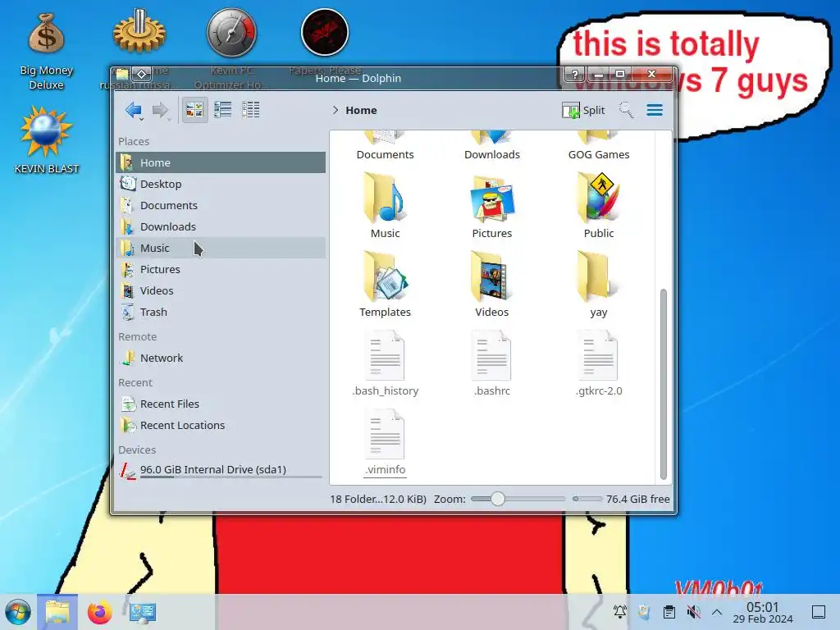The height and width of the screenshot is (630, 840).
Task: Open Downloads in the Places sidebar
Action: pyautogui.click(x=220, y=226)
